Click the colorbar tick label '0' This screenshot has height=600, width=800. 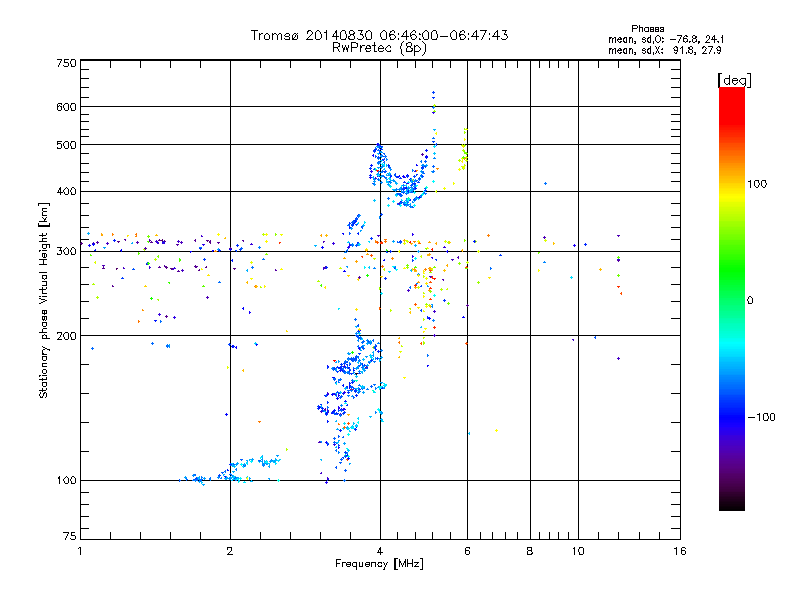(750, 301)
